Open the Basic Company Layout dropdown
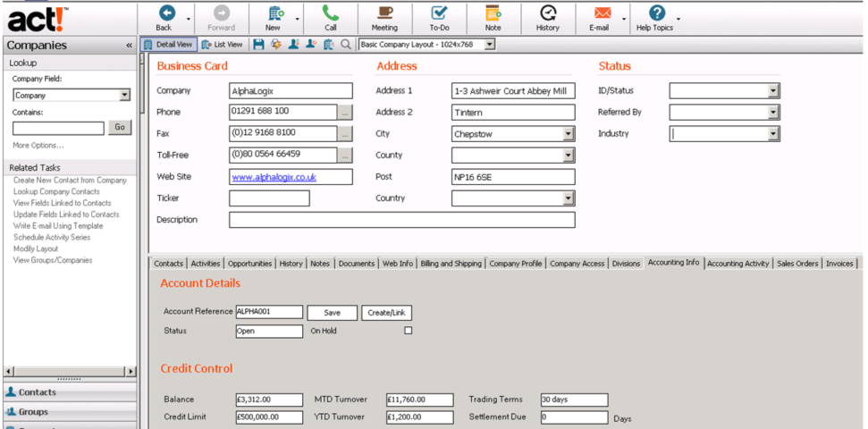 click(x=489, y=45)
